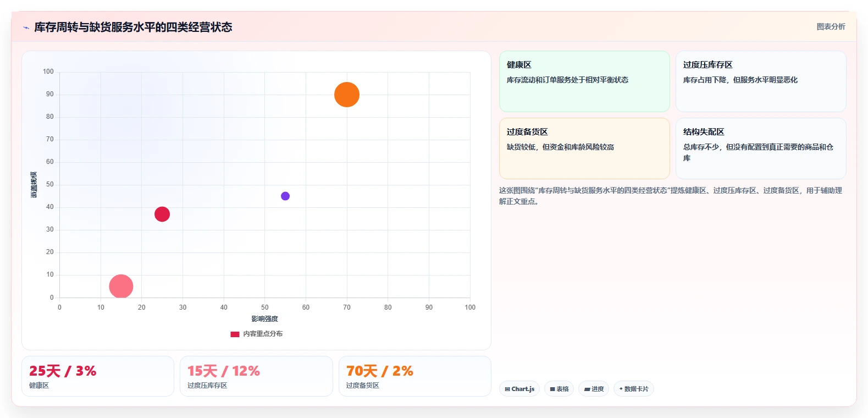This screenshot has width=868, height=418.
Task: Click 缺货较低，但资金和库龄风险较高 description
Action: (x=560, y=147)
